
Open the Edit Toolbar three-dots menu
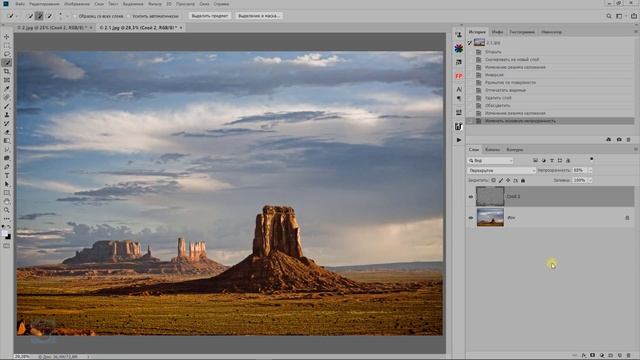tap(7, 219)
